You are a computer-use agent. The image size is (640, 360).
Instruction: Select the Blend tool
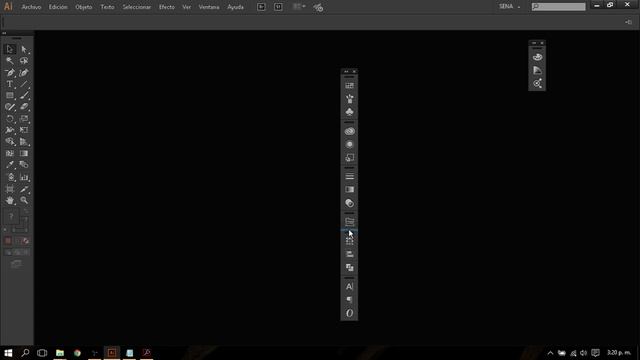24,165
